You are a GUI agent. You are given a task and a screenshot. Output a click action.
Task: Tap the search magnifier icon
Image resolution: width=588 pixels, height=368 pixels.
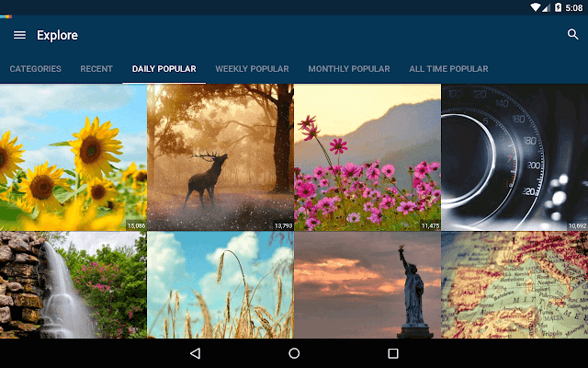coord(572,34)
